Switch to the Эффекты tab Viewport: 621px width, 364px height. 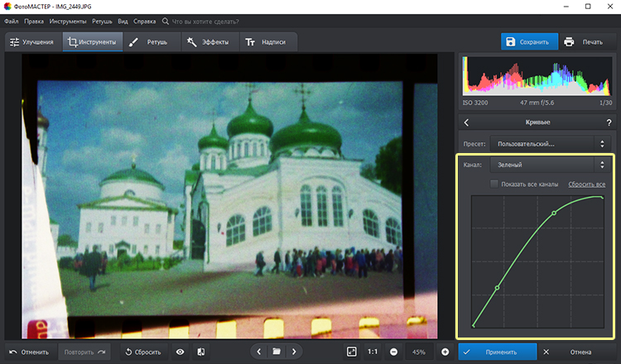point(208,41)
